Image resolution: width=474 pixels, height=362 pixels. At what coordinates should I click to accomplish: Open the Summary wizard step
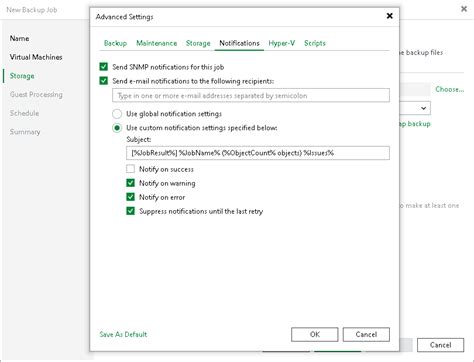coord(25,132)
